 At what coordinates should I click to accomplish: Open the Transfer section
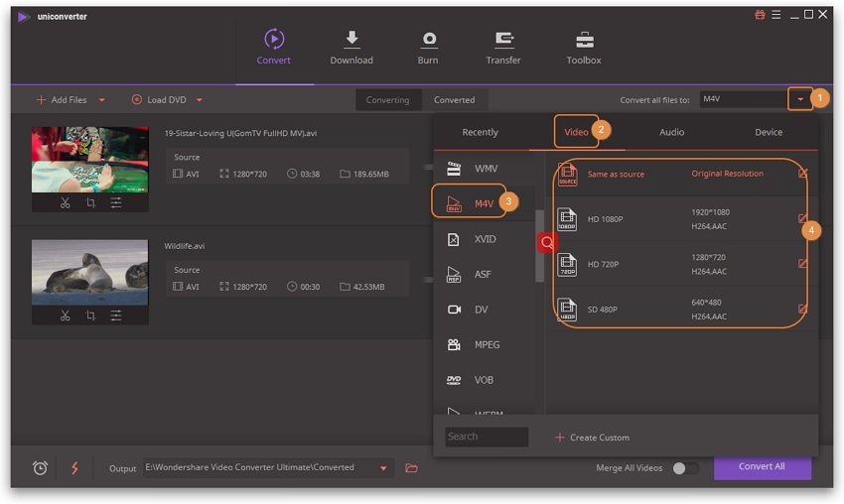click(x=503, y=48)
